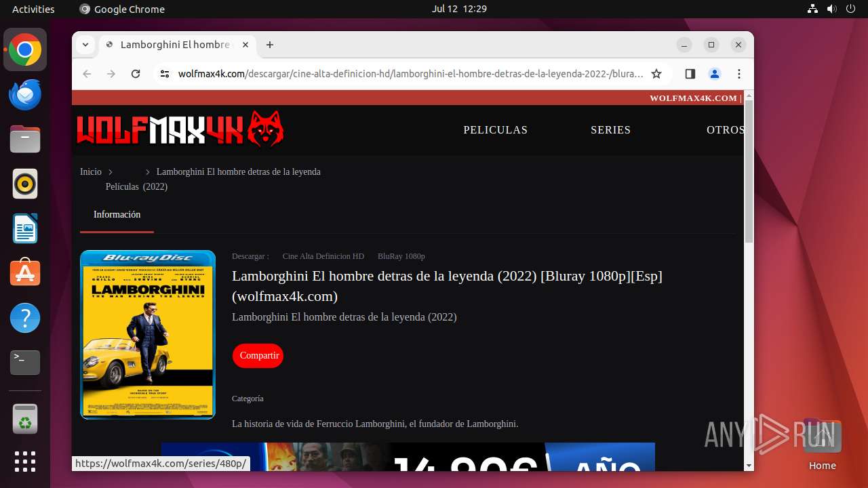This screenshot has width=868, height=488.
Task: Click the scrollbar up arrow
Action: point(749,96)
